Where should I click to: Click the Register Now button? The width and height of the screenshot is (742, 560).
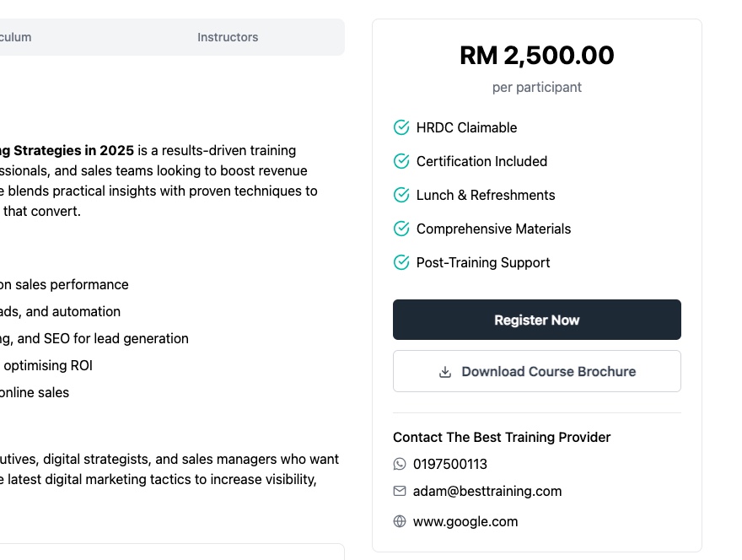536,320
